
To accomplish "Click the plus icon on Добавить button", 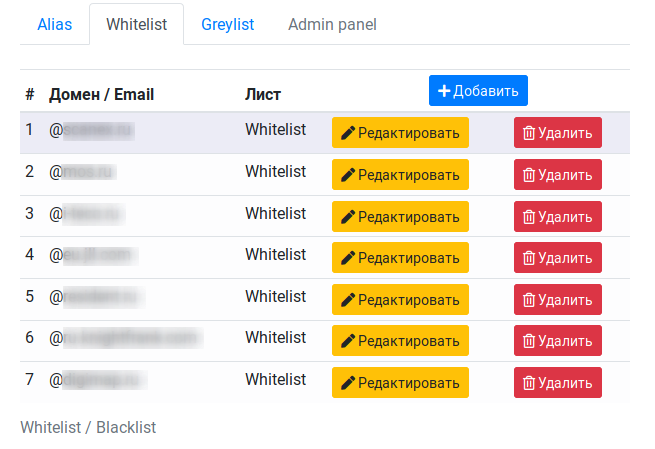I will [444, 91].
